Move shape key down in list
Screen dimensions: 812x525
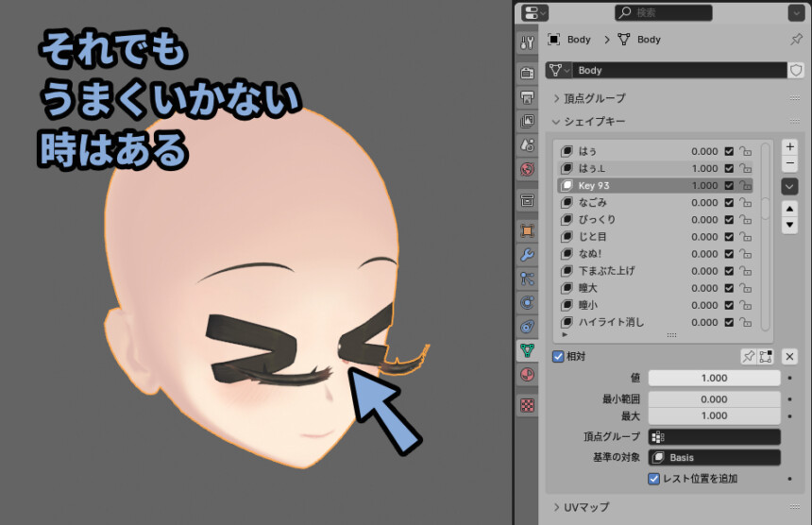tap(789, 226)
